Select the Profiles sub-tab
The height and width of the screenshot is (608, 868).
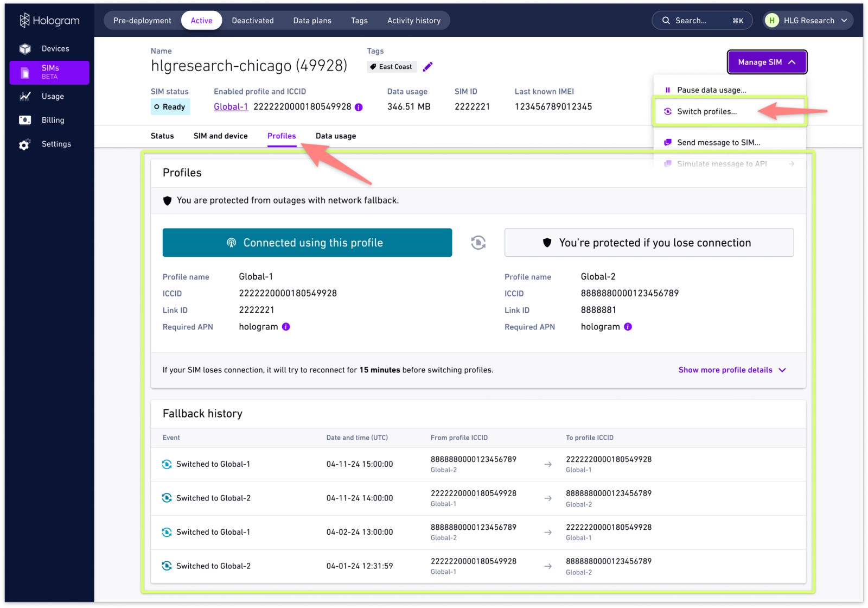282,136
